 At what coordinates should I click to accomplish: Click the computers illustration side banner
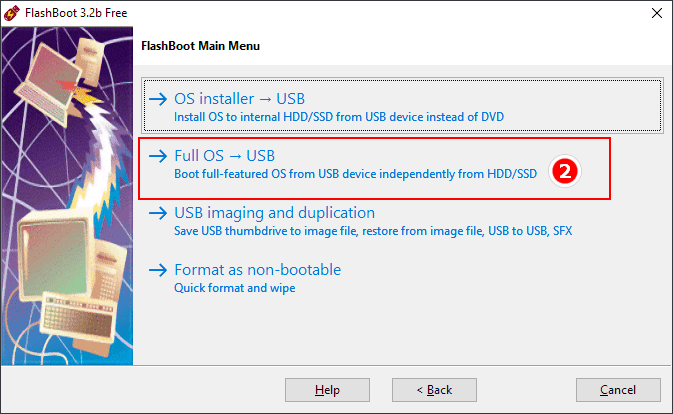pos(67,196)
